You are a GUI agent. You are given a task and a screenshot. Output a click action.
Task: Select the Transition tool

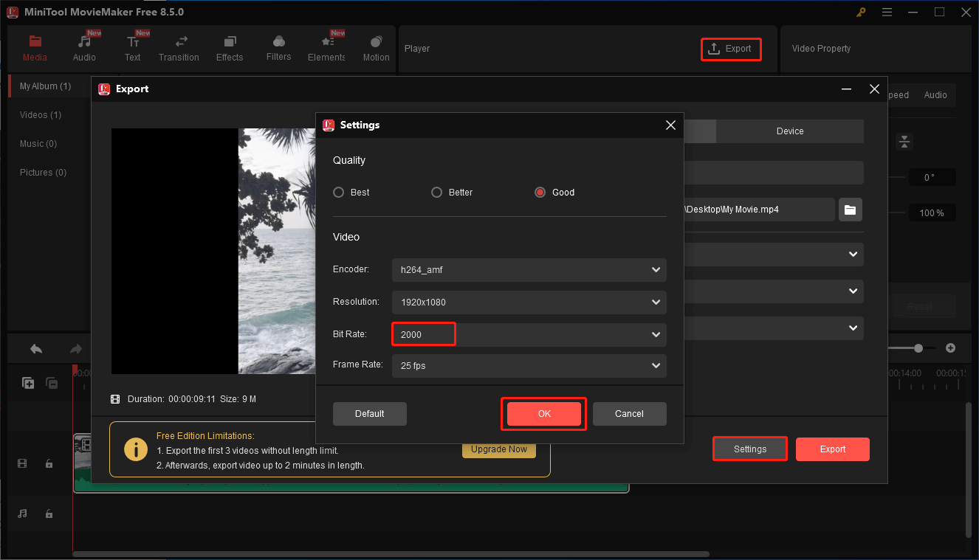click(x=179, y=47)
